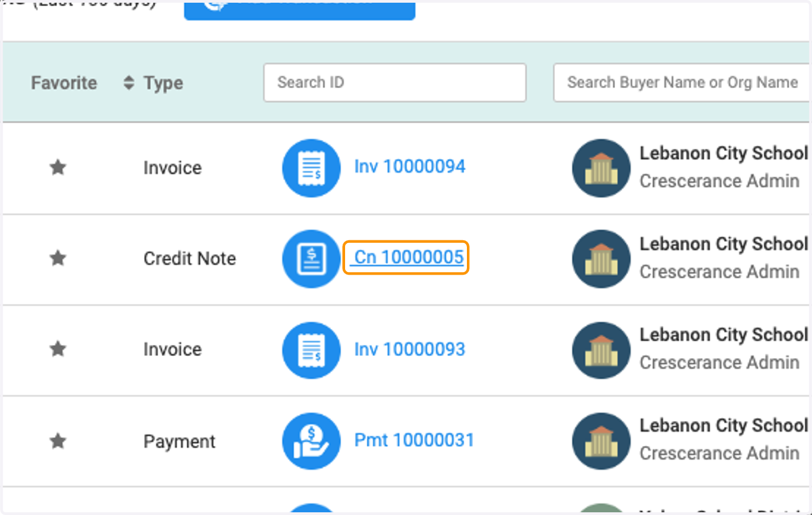This screenshot has width=812, height=515.
Task: Click school building avatar in Inv 10000094 row
Action: pyautogui.click(x=602, y=168)
